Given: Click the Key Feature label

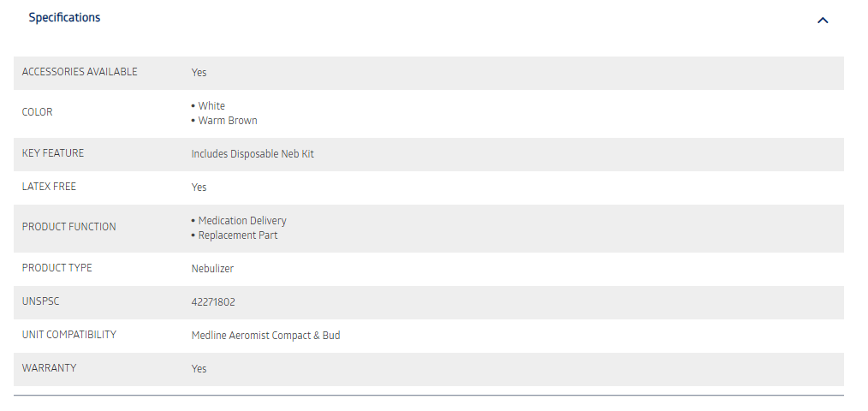Looking at the screenshot, I should pyautogui.click(x=52, y=153).
